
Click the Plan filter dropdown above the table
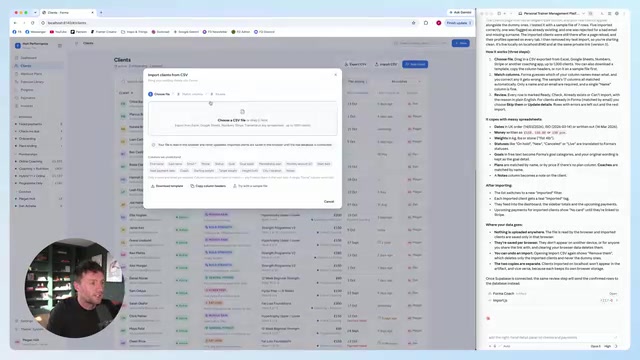358,82
